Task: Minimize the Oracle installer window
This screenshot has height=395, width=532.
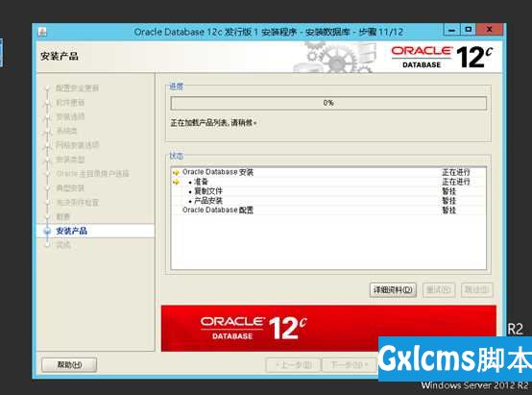Action: pyautogui.click(x=452, y=30)
